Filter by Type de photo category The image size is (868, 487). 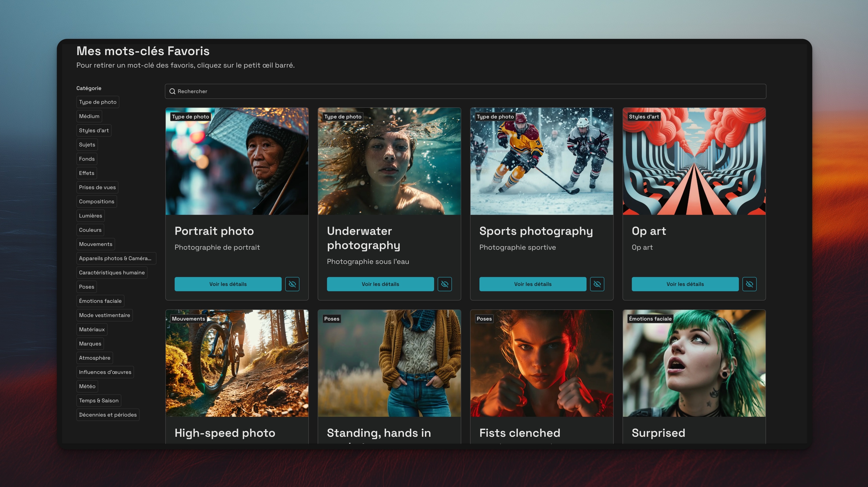pos(97,102)
